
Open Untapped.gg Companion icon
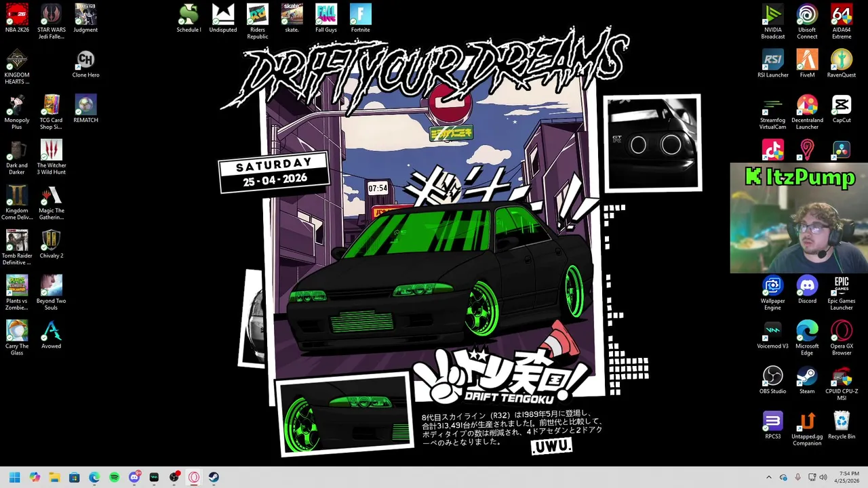[x=807, y=428]
